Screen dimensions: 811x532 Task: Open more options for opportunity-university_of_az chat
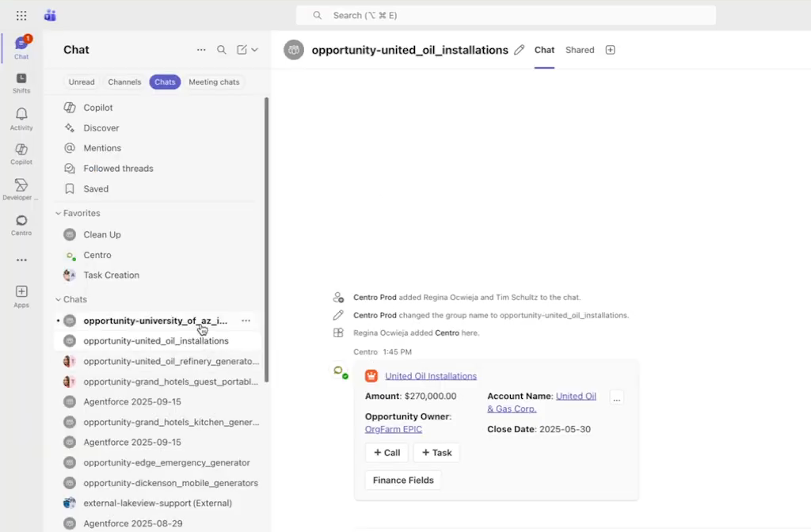point(246,321)
